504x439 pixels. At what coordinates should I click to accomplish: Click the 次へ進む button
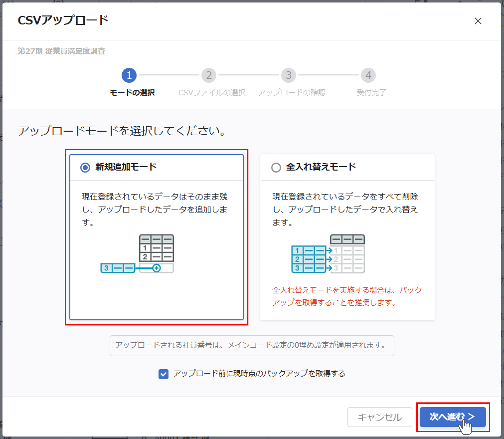click(x=453, y=417)
